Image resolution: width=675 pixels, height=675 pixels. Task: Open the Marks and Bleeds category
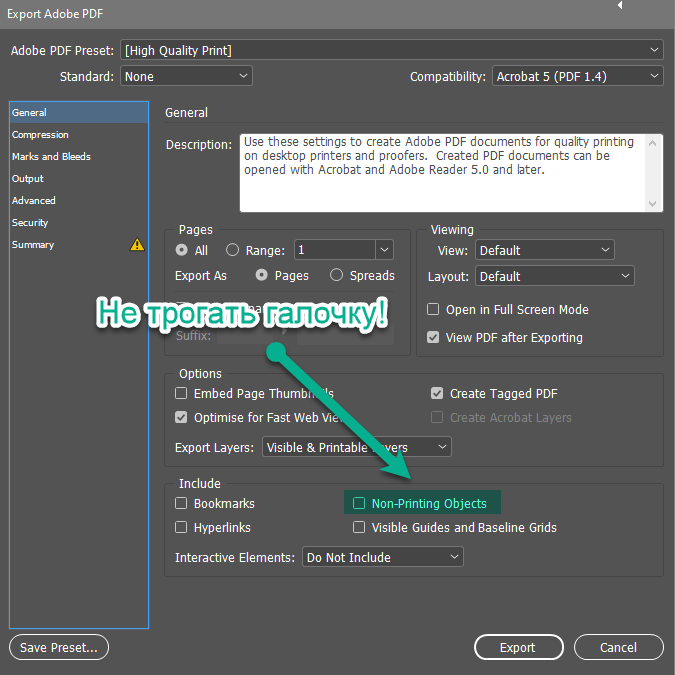point(79,157)
